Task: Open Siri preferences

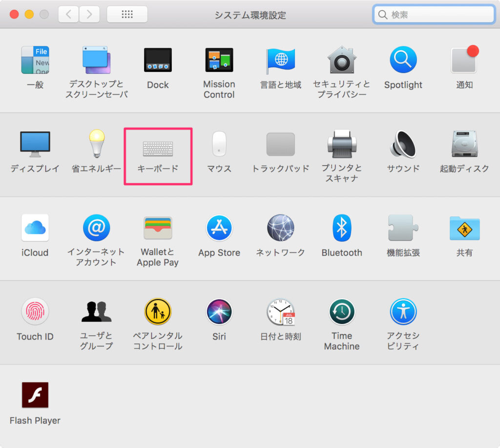Action: pos(219,312)
